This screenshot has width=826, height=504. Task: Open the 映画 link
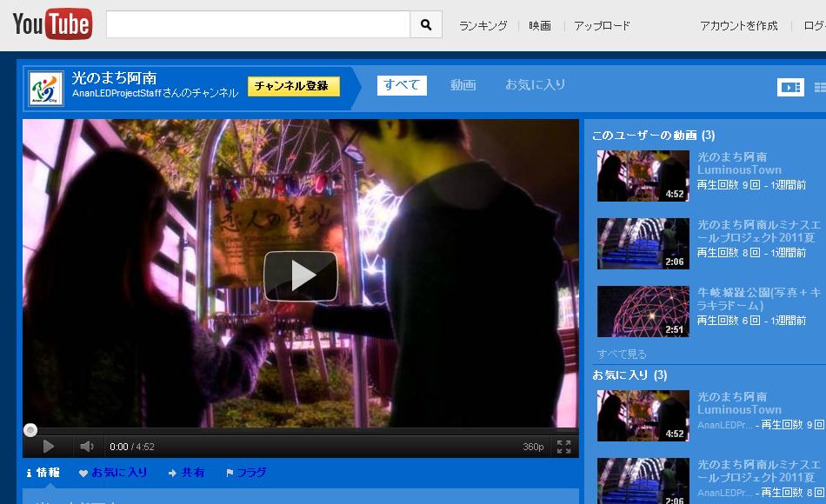point(540,26)
